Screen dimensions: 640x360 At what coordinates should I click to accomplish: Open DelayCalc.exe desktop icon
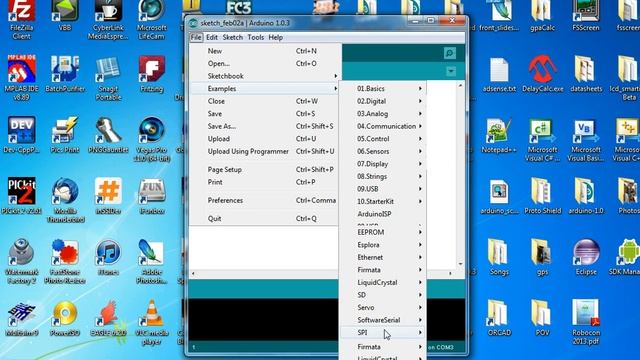[x=542, y=73]
